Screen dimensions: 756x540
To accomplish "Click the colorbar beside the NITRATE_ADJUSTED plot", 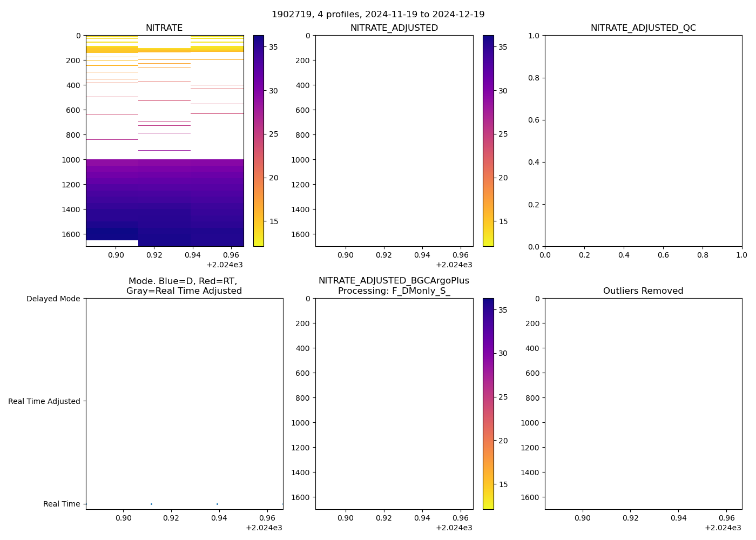I will [x=488, y=140].
